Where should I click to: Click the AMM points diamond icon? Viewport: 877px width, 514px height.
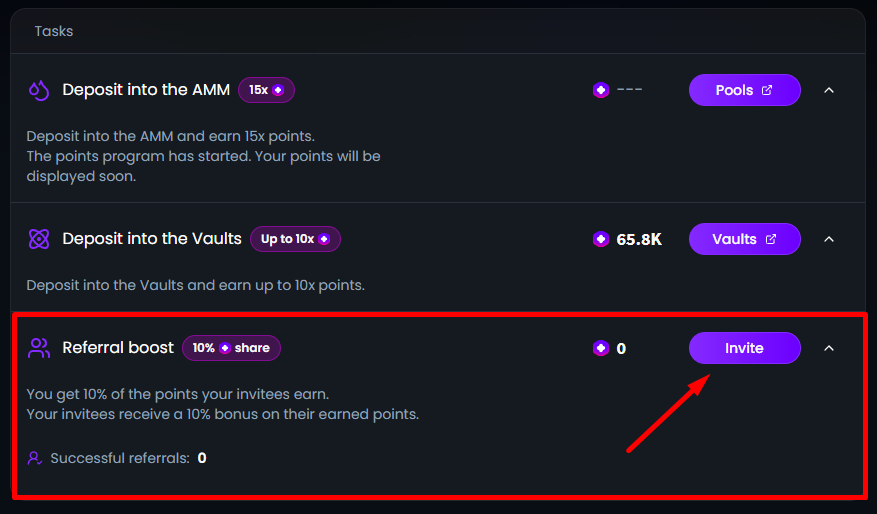601,90
